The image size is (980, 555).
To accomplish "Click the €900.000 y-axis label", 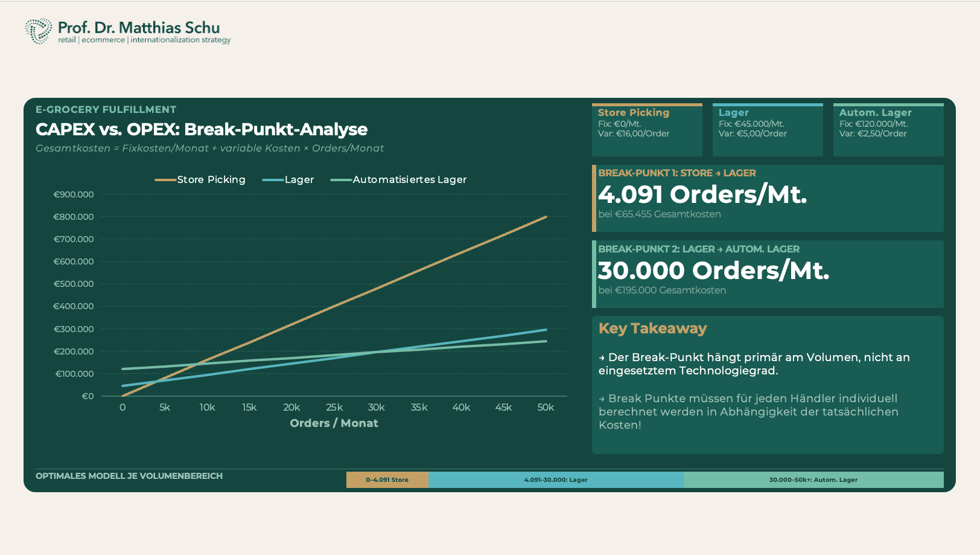I will pos(74,194).
